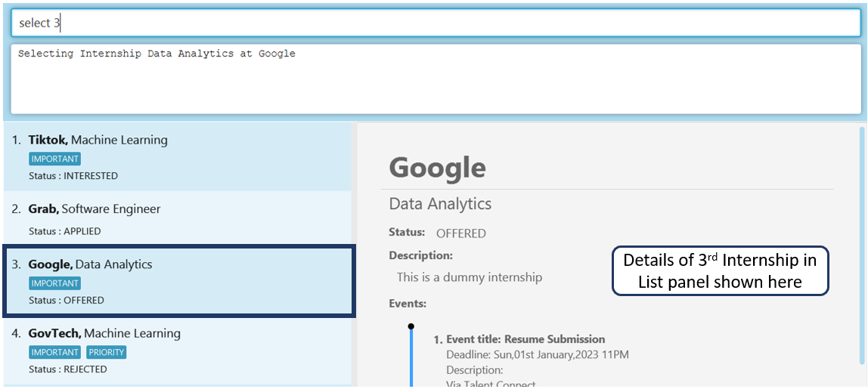This screenshot has width=868, height=389.
Task: Click the IMPORTANT tag on the Tiktok card
Action: [x=54, y=159]
